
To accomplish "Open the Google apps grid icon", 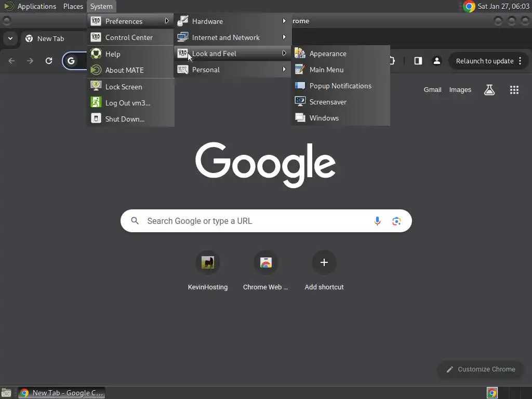I will pos(514,89).
